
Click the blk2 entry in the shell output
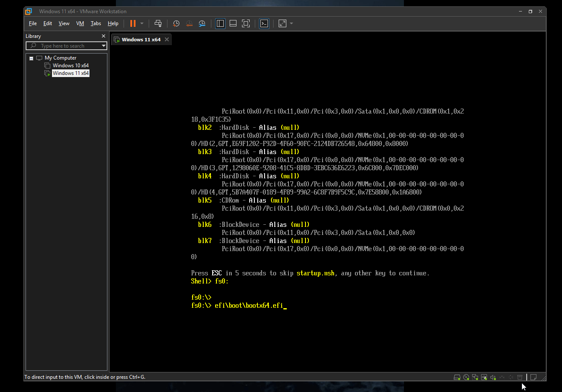(x=205, y=128)
